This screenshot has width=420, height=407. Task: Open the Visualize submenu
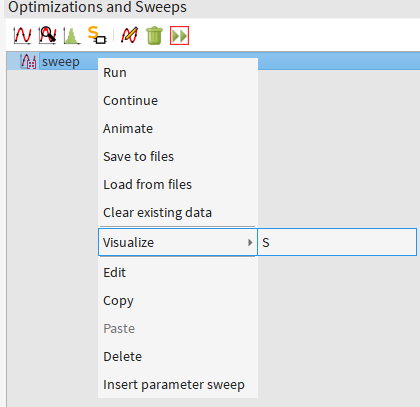click(178, 242)
